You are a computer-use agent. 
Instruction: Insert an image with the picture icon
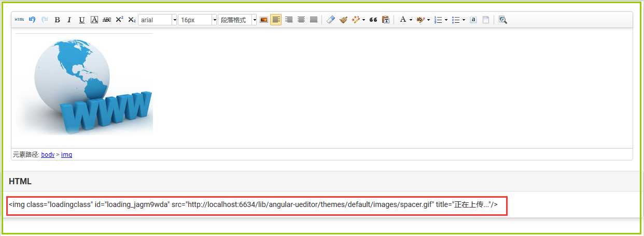264,20
